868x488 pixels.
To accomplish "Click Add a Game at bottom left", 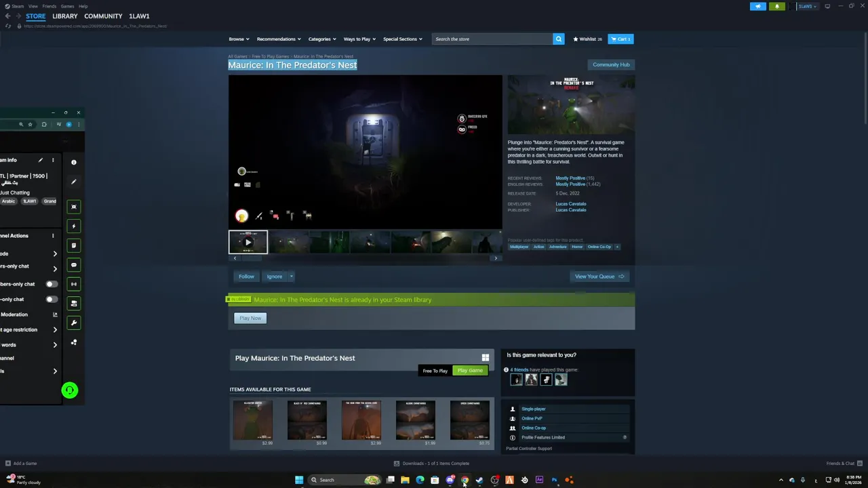I will tap(21, 464).
